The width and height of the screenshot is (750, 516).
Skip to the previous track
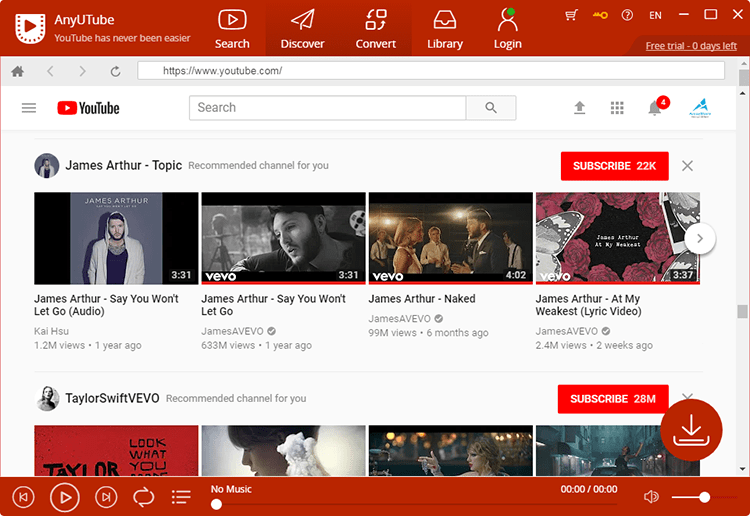[23, 497]
